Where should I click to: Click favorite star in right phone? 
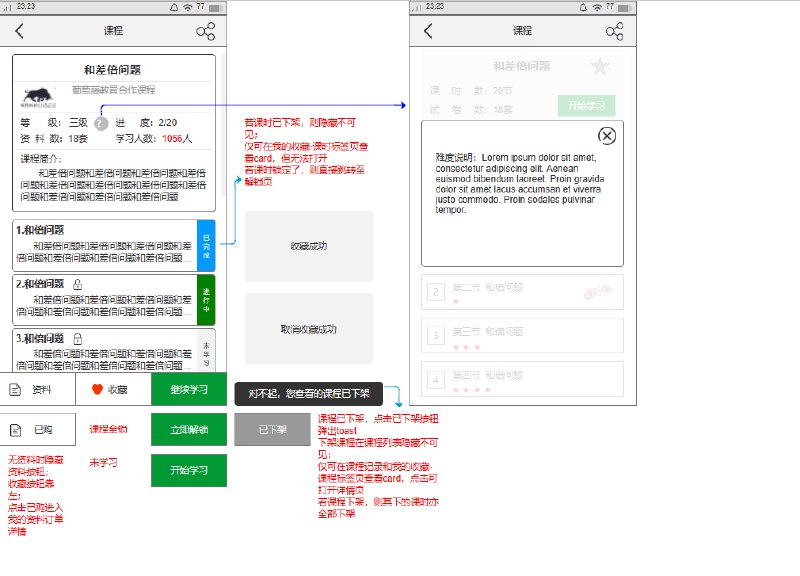pyautogui.click(x=599, y=66)
